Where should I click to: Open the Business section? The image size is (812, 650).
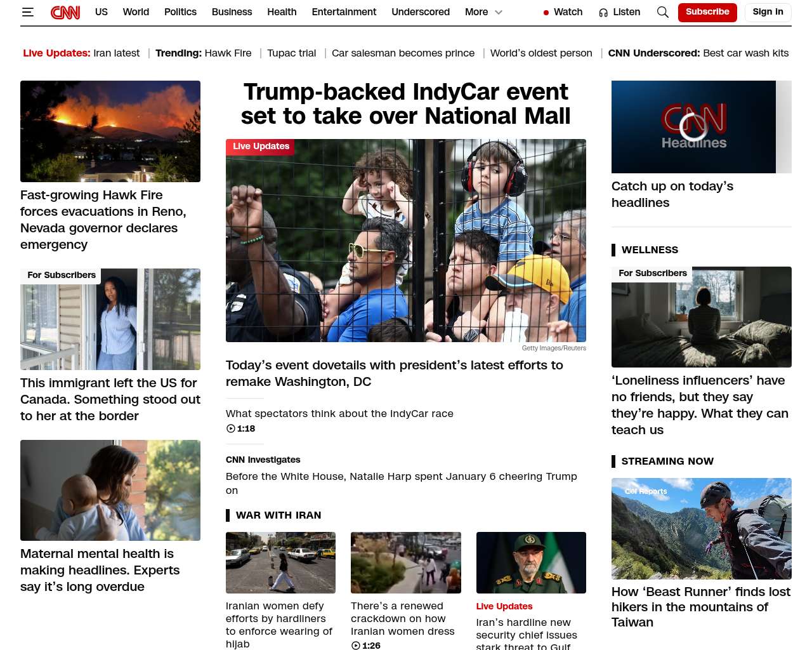click(x=232, y=12)
